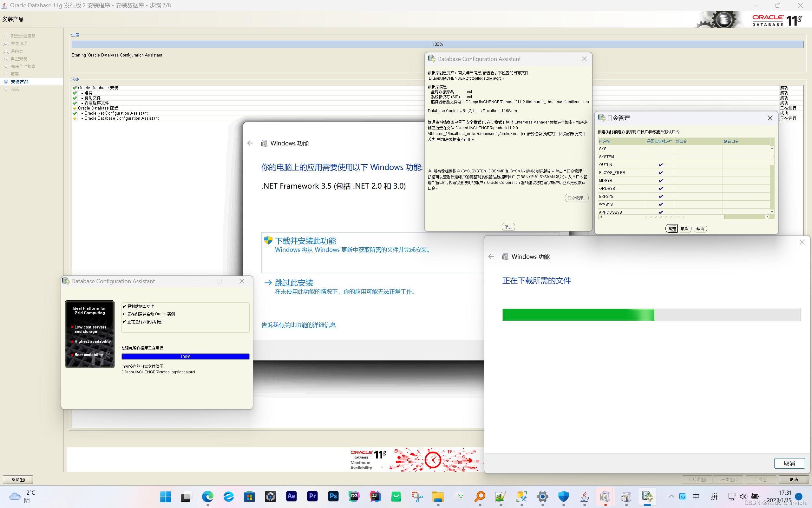
Task: Click scroll-up arrow in 口令管理 table
Action: point(772,148)
